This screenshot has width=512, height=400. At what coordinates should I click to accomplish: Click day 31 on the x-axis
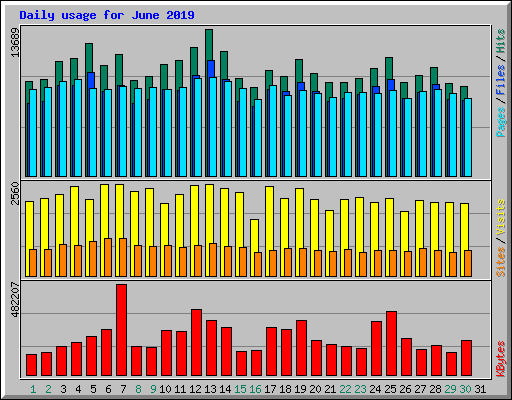480,389
